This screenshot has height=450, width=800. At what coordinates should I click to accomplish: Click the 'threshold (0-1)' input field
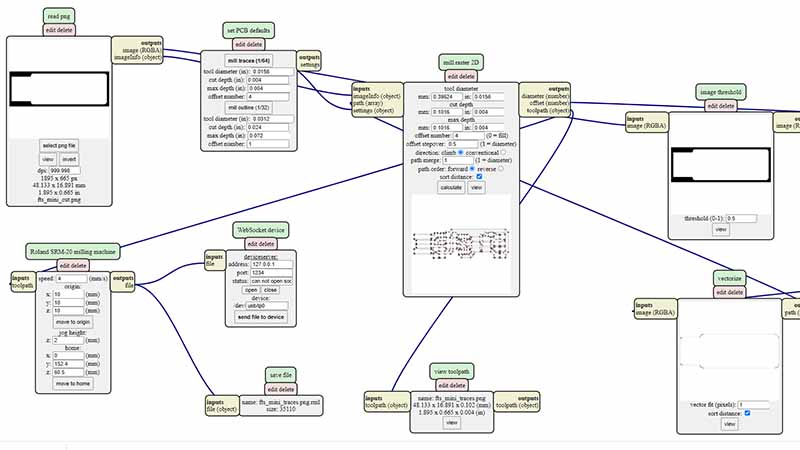pos(741,218)
